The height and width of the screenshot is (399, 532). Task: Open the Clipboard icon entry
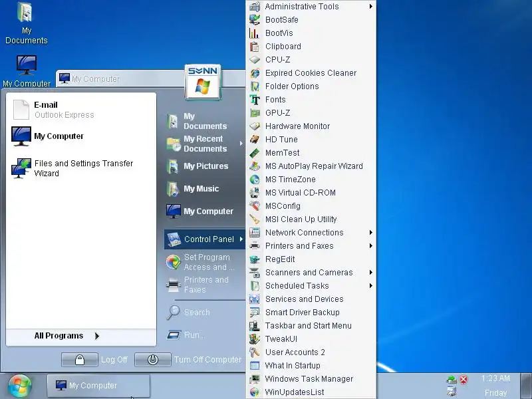point(255,46)
